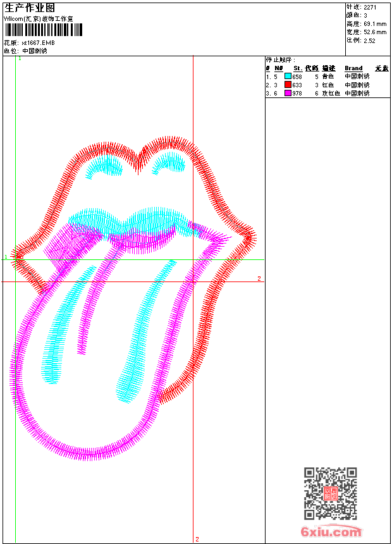
Task: Click the width value 52.6 mm
Action: (x=375, y=32)
